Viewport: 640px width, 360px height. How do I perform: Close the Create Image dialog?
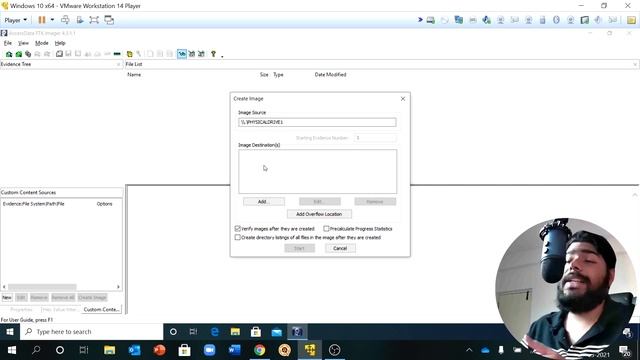point(403,99)
